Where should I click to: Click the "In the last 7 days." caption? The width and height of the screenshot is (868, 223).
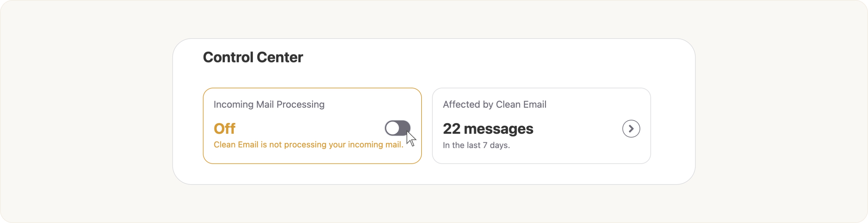(x=476, y=145)
